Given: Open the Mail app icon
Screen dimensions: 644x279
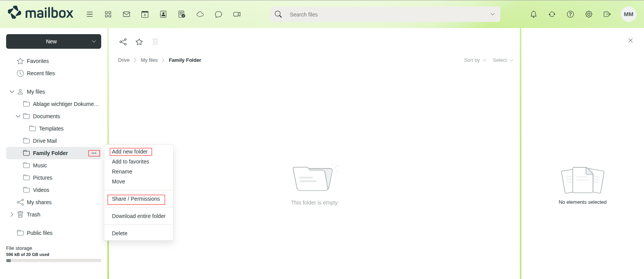Looking at the screenshot, I should click(127, 14).
